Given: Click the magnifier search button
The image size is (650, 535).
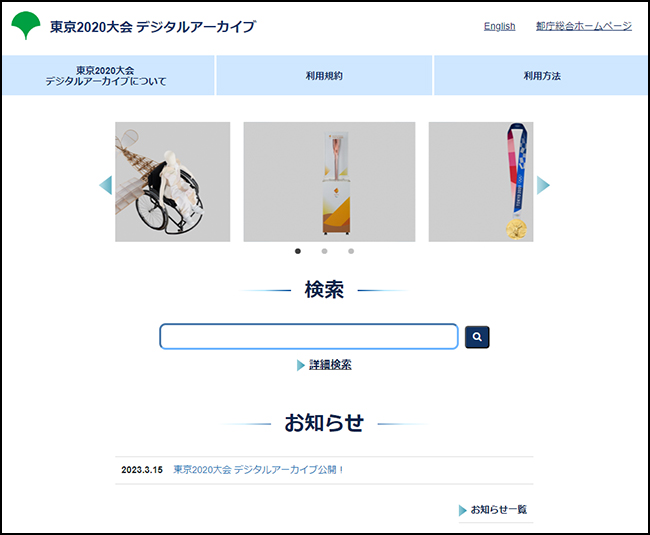Looking at the screenshot, I should point(477,337).
